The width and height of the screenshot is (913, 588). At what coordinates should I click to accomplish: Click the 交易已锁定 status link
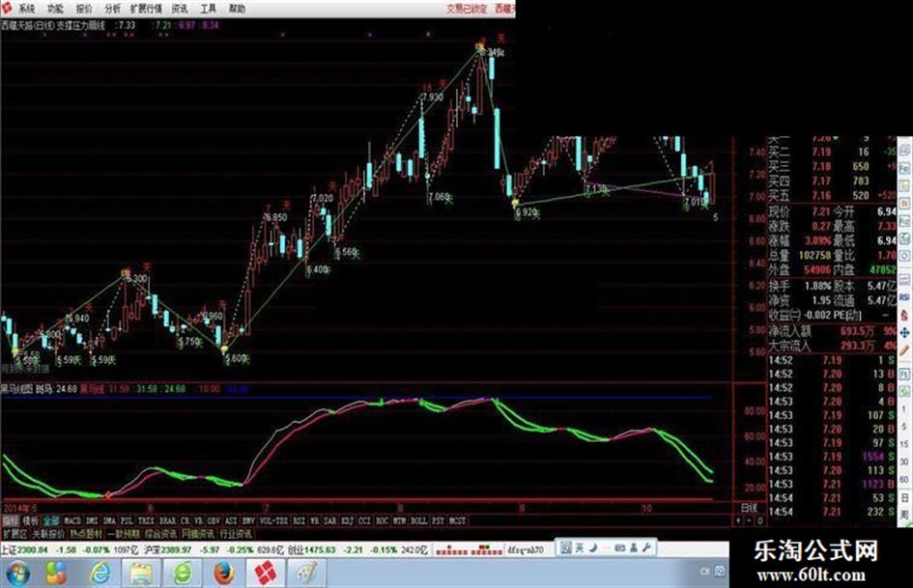[x=467, y=9]
